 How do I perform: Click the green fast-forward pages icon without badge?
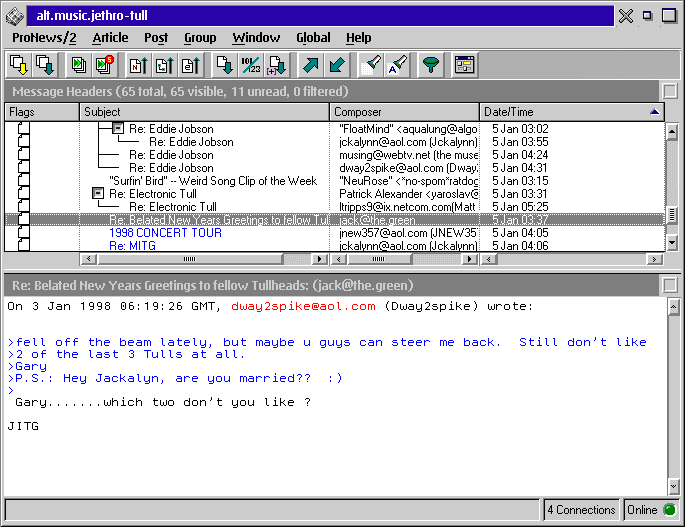(79, 65)
